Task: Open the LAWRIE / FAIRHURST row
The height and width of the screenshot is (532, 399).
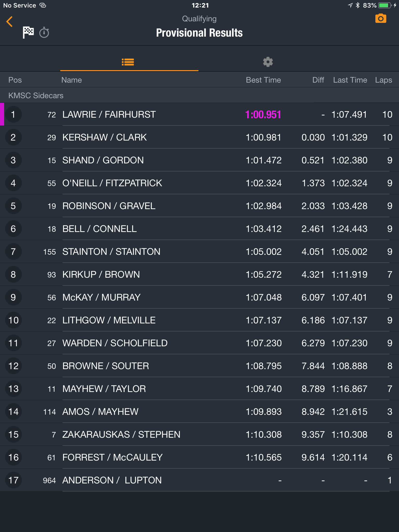Action: point(199,115)
